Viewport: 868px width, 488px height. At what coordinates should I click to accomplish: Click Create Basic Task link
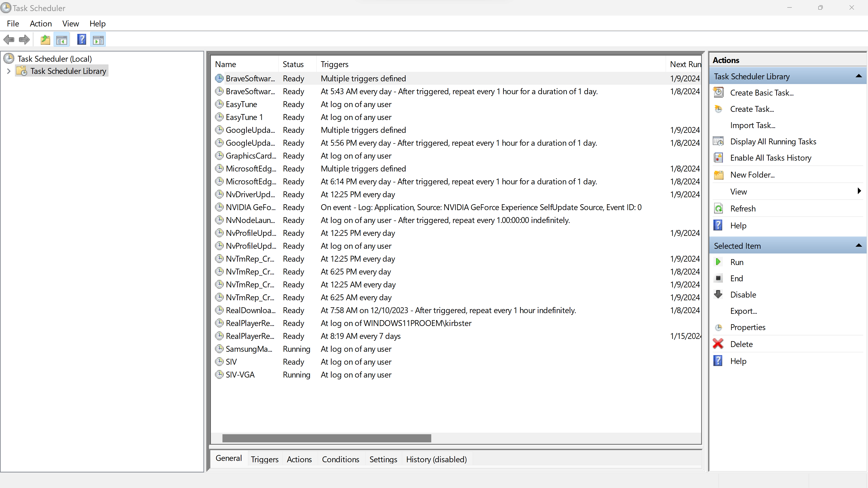[762, 93]
